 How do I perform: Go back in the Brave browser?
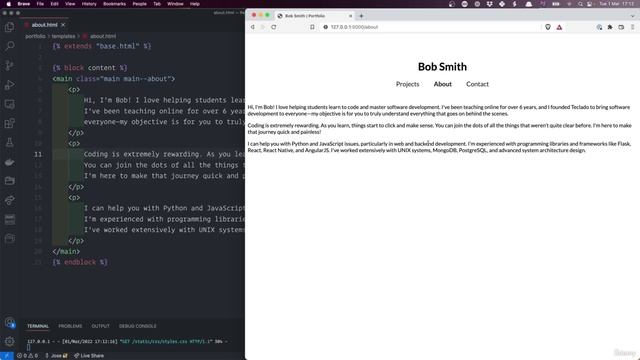[253, 27]
